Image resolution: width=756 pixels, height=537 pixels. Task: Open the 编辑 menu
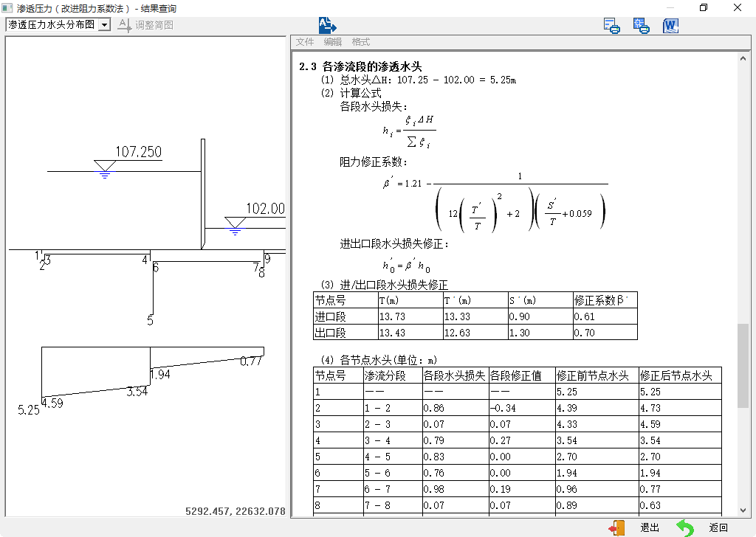333,42
